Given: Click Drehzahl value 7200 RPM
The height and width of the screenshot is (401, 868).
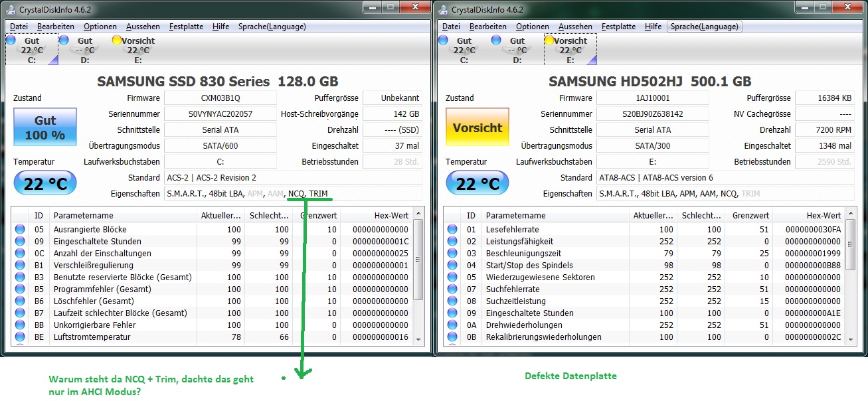Looking at the screenshot, I should pyautogui.click(x=825, y=129).
